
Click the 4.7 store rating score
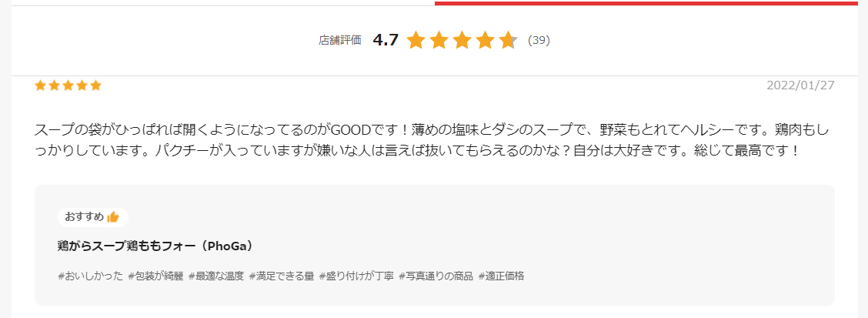(x=386, y=41)
